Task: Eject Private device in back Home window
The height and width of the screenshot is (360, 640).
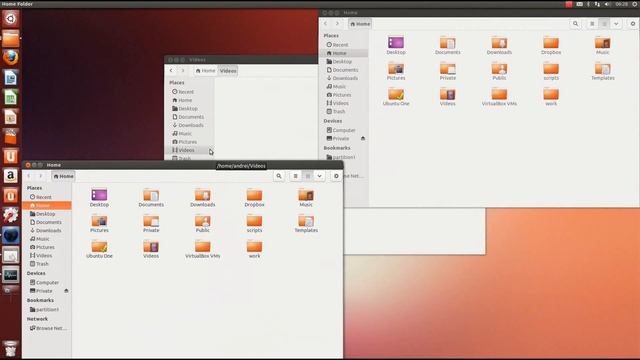Action: pos(363,139)
